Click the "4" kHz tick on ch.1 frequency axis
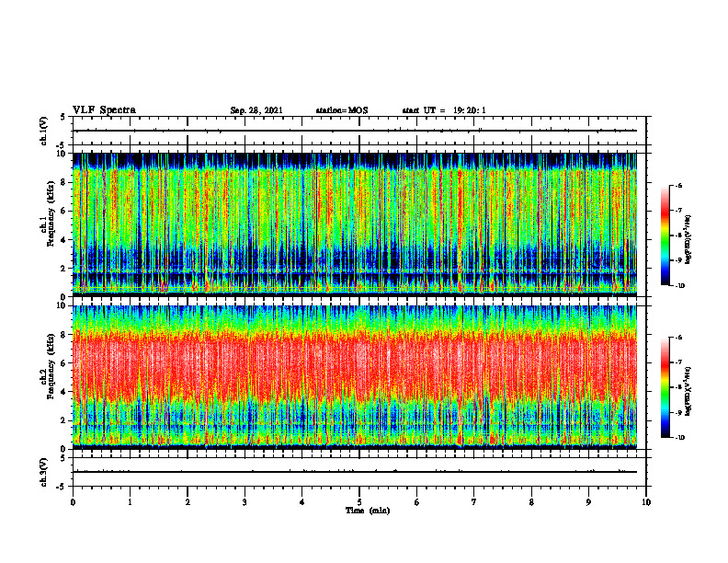This screenshot has width=728, height=563. click(x=64, y=240)
